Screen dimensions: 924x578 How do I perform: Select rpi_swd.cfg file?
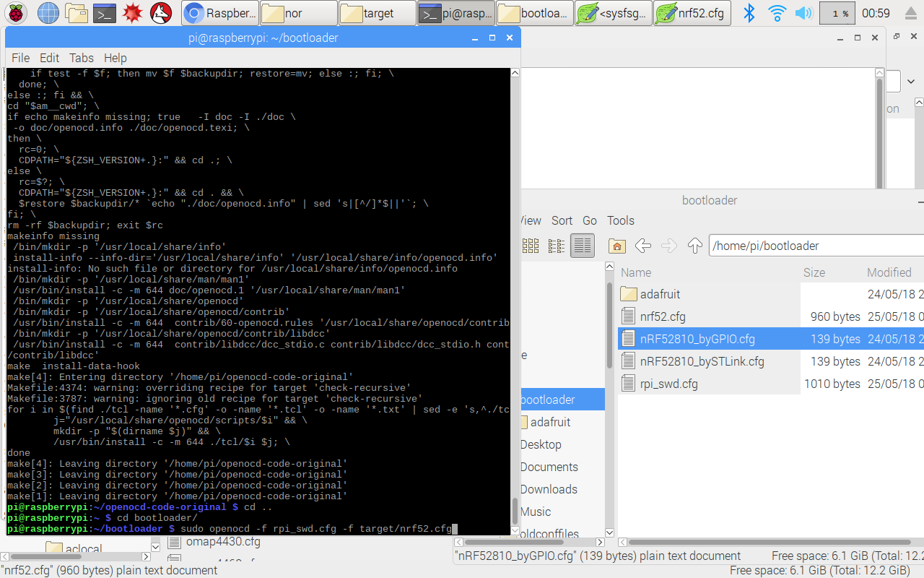[x=668, y=384]
